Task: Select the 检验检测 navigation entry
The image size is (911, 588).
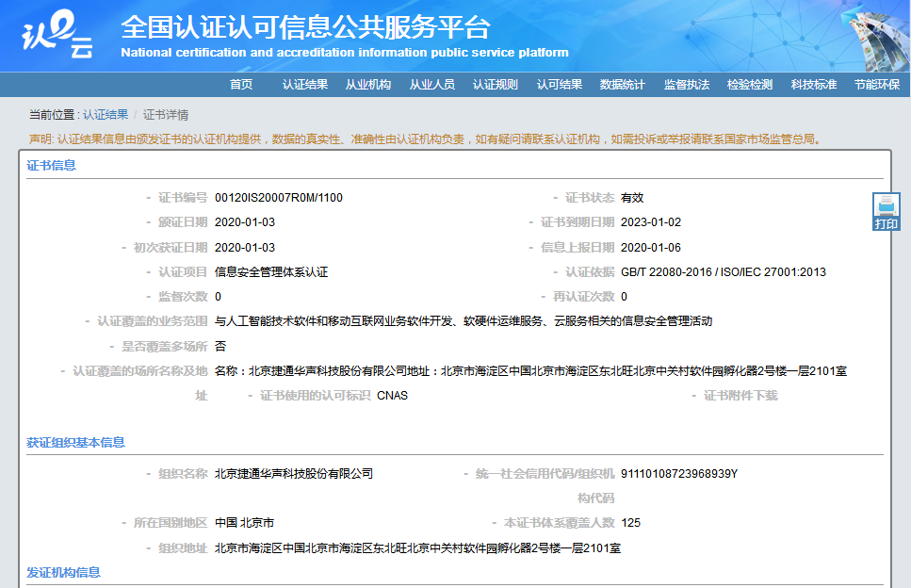Action: pyautogui.click(x=751, y=84)
